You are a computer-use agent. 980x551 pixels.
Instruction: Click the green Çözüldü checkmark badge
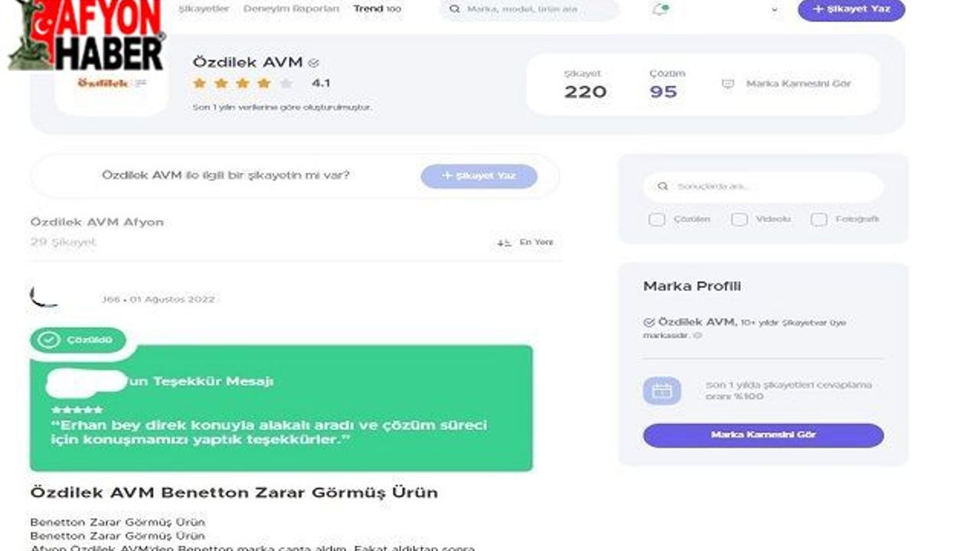coord(77,340)
